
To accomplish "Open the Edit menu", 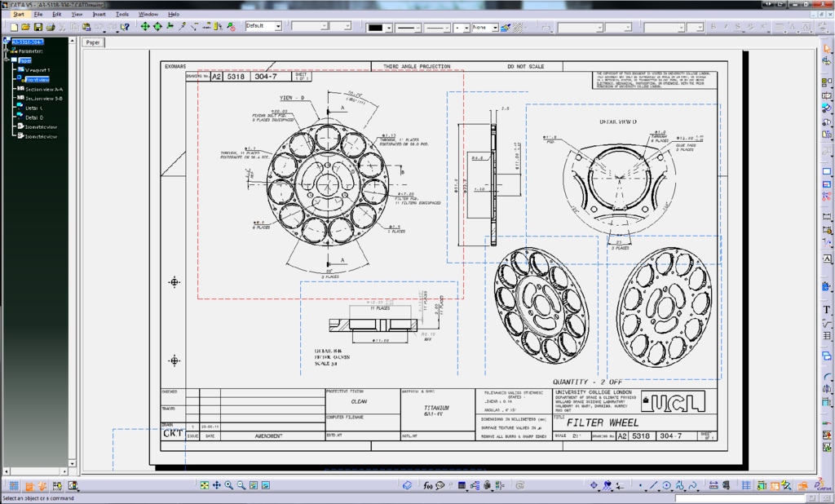I will click(56, 15).
